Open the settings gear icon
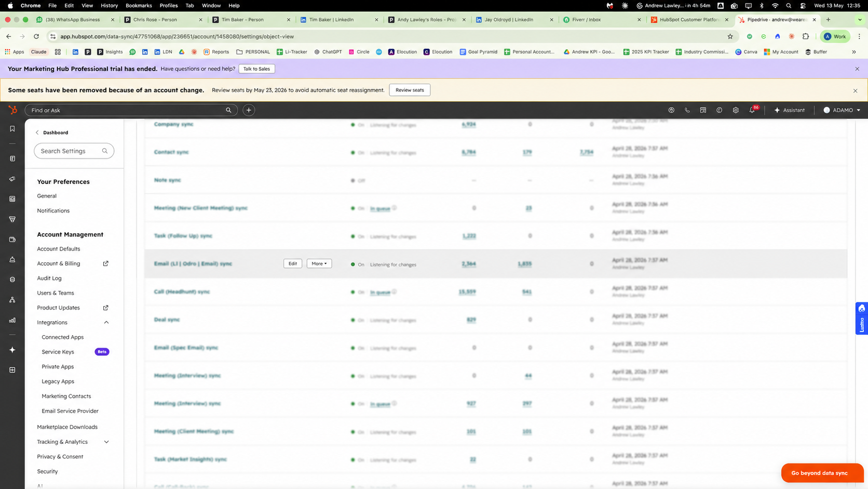The image size is (868, 489). point(736,110)
